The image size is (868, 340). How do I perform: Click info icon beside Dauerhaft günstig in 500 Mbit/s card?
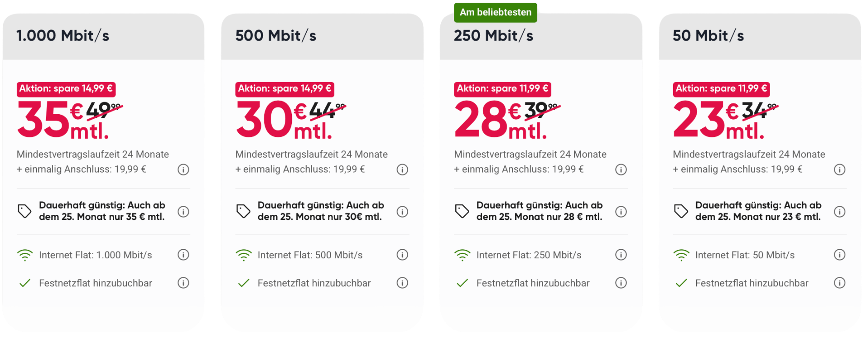(402, 211)
